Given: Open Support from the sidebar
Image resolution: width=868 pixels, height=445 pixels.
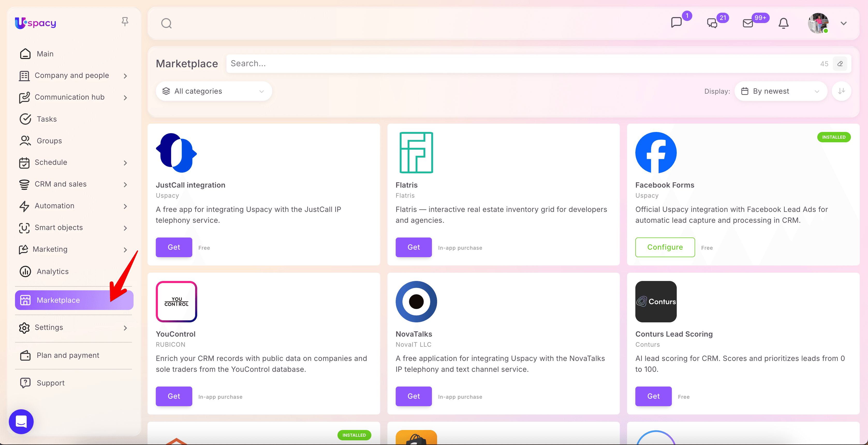Looking at the screenshot, I should click(50, 383).
